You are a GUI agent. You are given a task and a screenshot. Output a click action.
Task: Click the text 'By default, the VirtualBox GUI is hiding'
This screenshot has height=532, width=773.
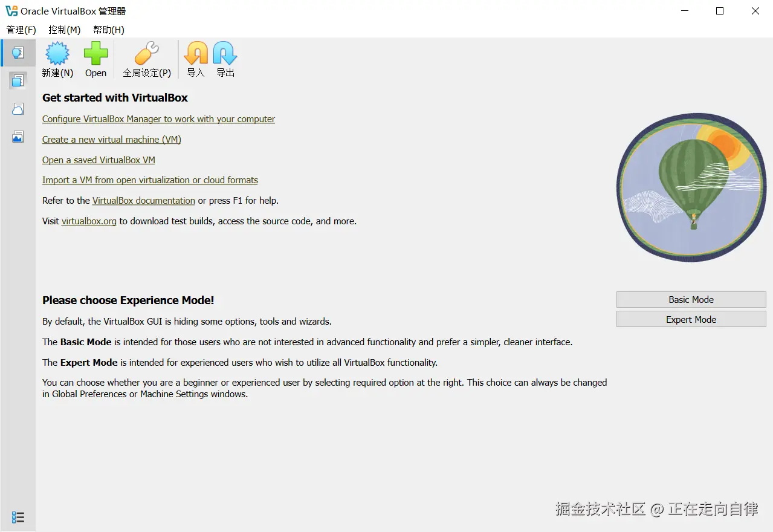coord(187,322)
